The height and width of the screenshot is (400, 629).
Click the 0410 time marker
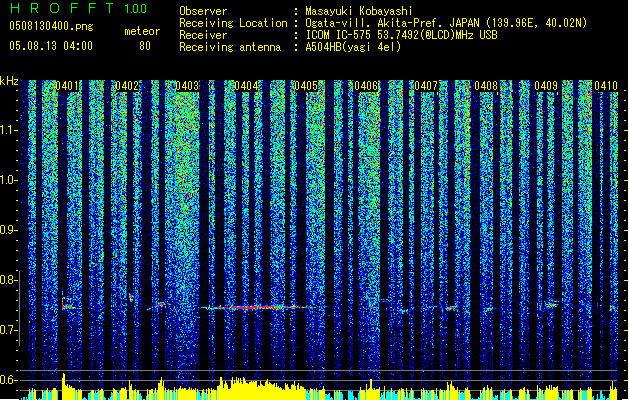click(x=606, y=86)
